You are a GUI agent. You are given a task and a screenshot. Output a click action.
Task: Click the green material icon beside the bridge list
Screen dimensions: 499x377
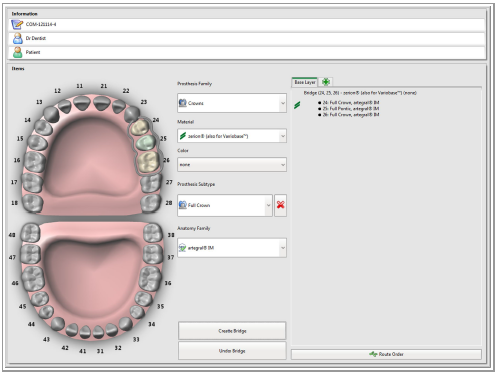(297, 105)
